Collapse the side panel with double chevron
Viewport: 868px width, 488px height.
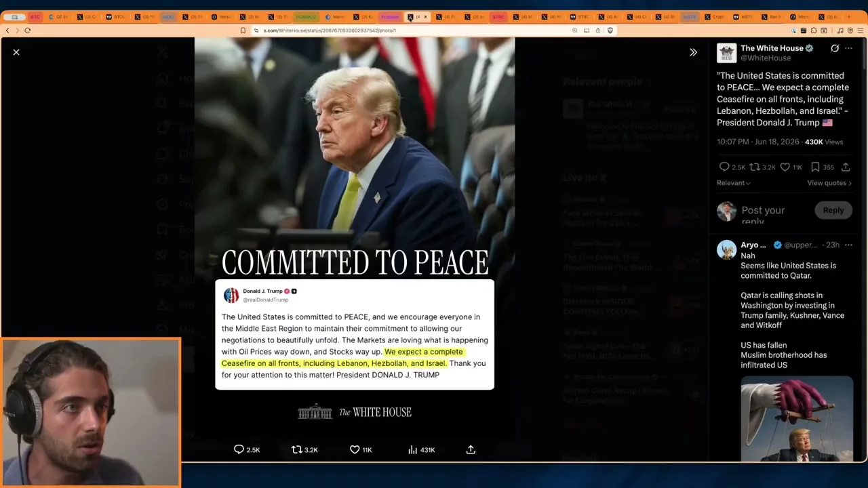pos(693,52)
